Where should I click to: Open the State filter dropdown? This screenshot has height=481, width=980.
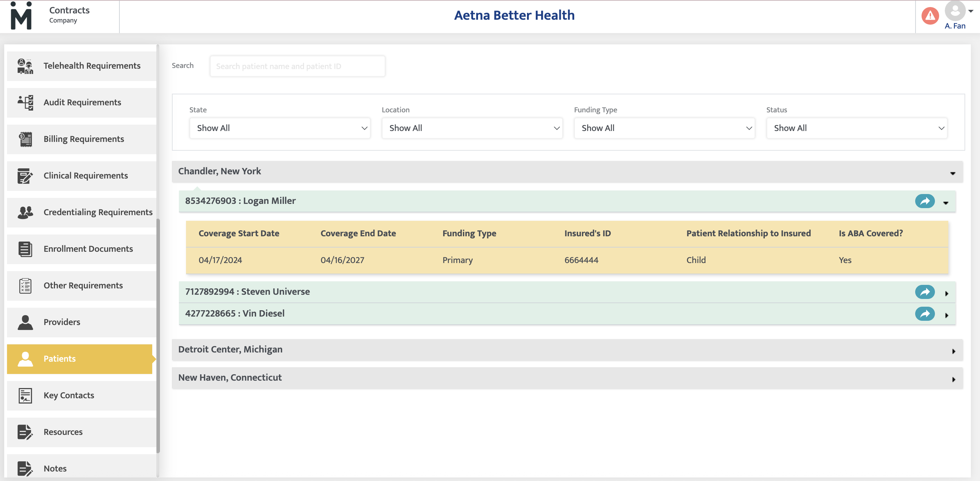coord(280,128)
